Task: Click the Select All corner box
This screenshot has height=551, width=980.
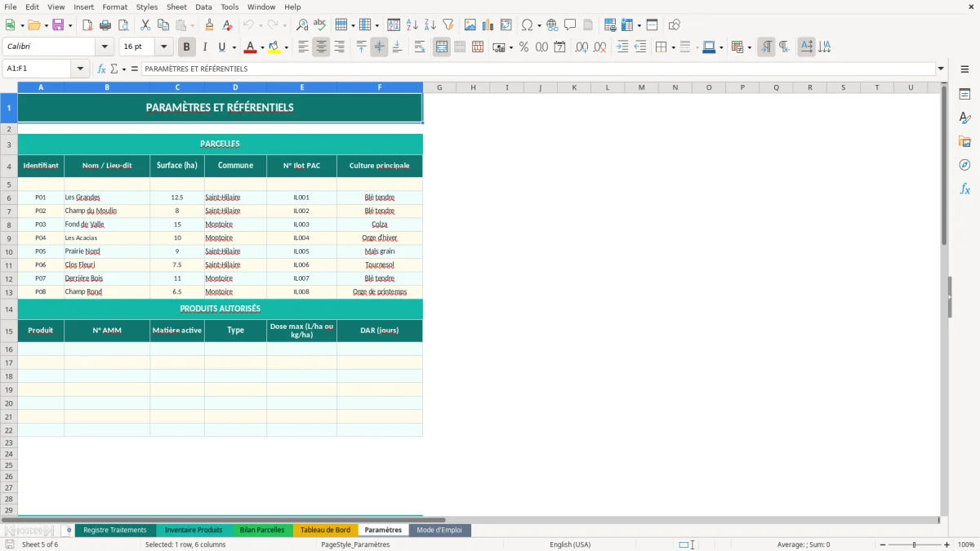Action: pyautogui.click(x=9, y=87)
